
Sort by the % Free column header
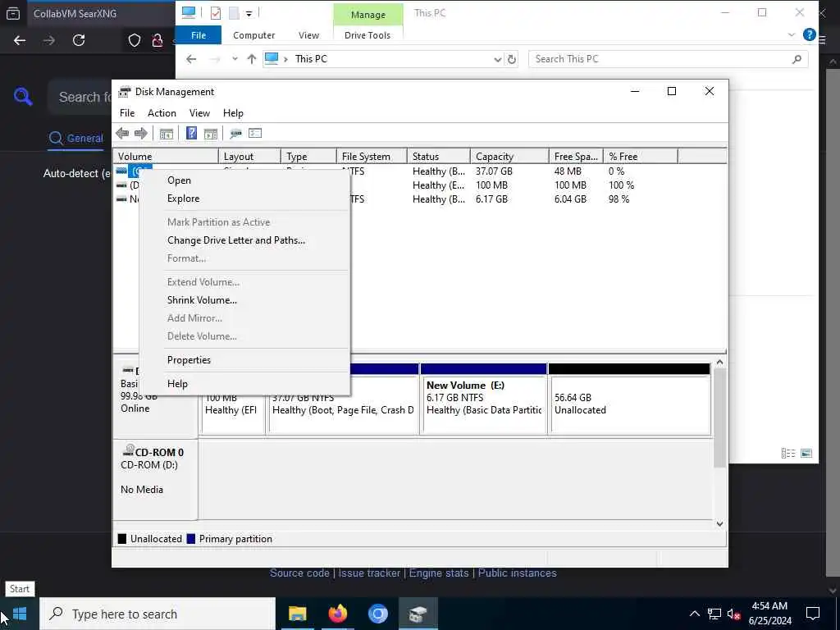pyautogui.click(x=640, y=157)
